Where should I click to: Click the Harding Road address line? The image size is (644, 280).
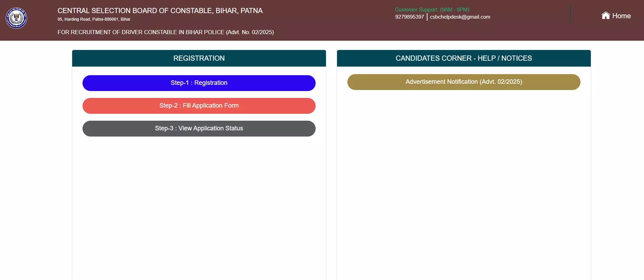(94, 19)
